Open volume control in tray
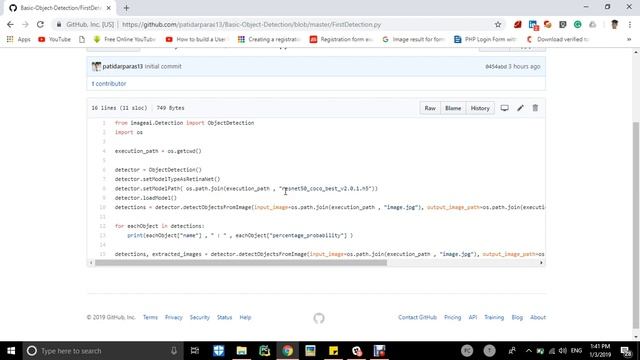640x360 pixels. 562,351
